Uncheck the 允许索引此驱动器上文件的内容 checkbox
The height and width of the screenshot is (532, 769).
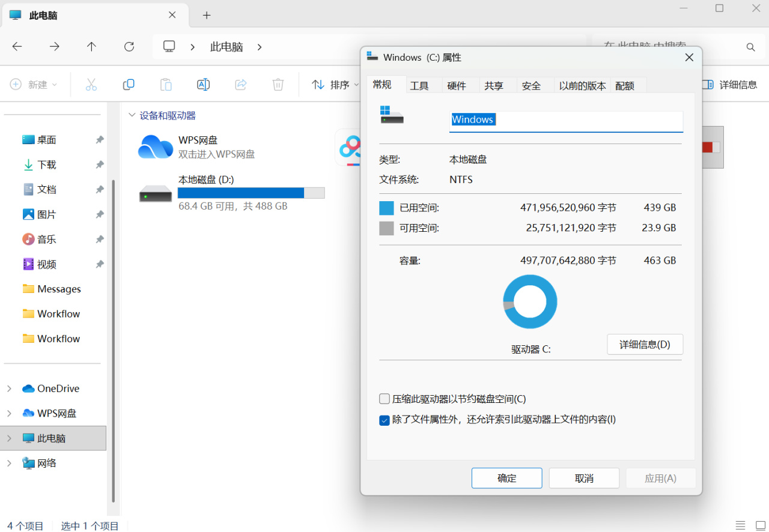[x=384, y=420]
